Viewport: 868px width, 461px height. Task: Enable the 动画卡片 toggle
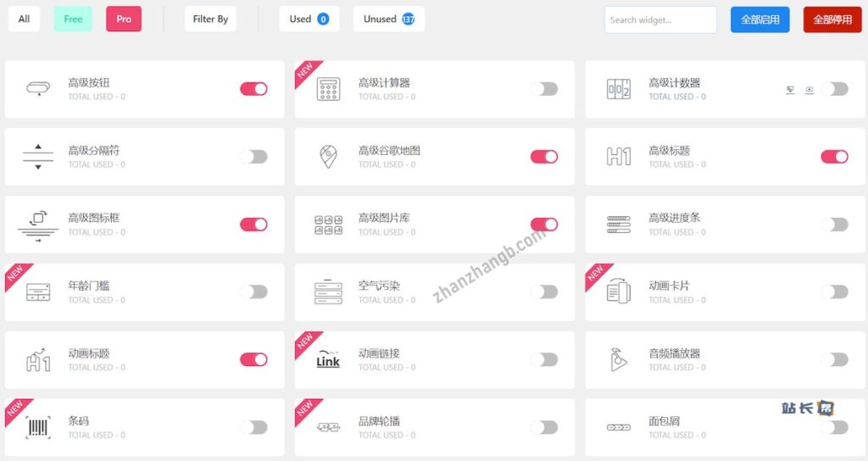click(834, 292)
